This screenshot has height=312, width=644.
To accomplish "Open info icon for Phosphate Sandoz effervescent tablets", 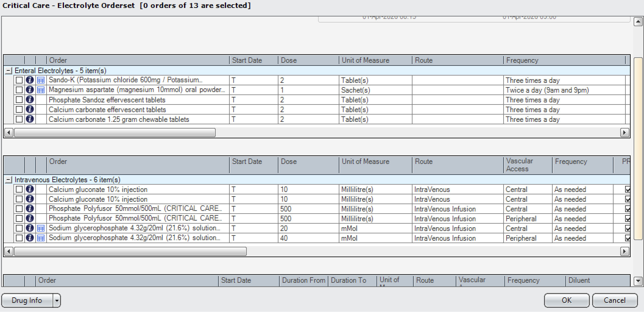I will point(30,100).
